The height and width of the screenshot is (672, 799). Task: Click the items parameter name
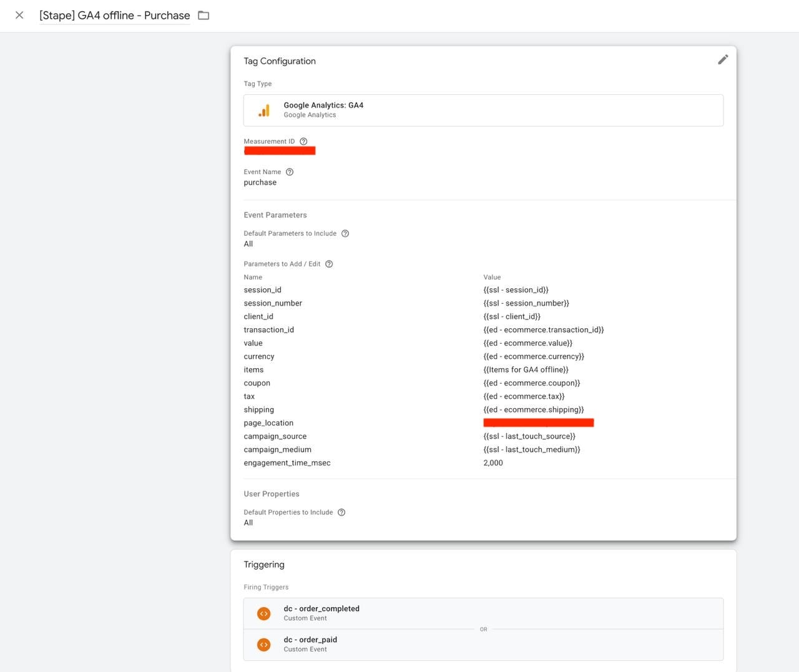click(x=253, y=370)
